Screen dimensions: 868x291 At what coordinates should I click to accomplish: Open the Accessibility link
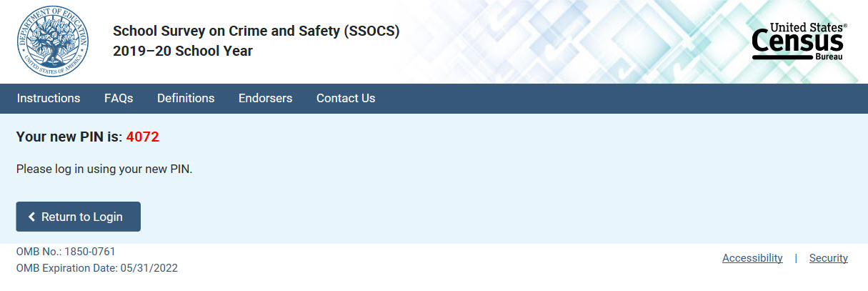click(752, 258)
